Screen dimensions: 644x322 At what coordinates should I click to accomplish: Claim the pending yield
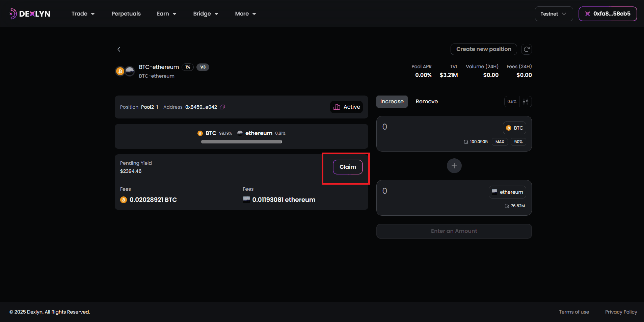[348, 167]
